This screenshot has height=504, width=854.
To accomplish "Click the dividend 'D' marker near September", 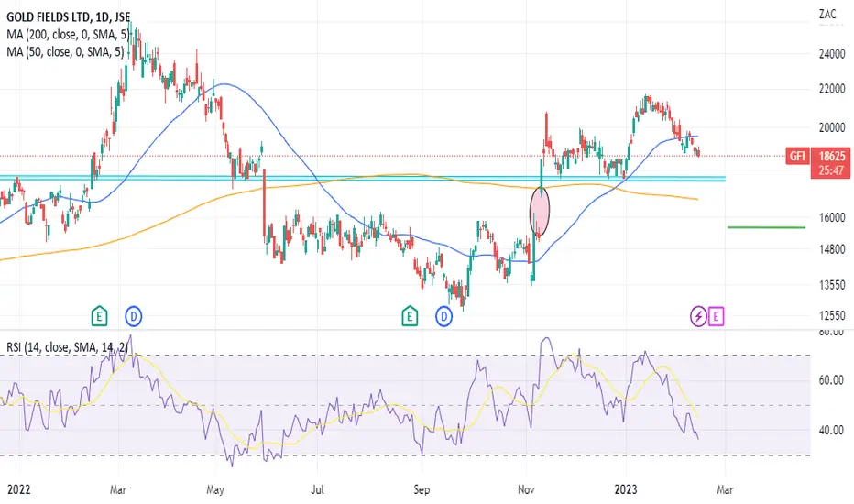I will 443,316.
